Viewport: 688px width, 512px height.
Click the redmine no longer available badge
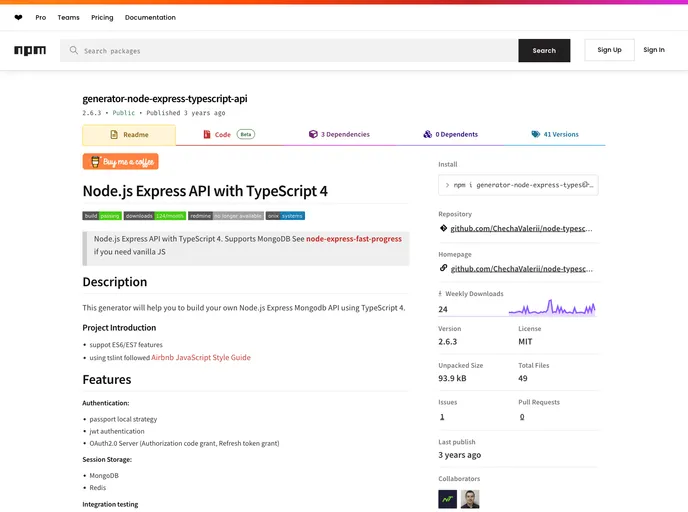[x=226, y=216]
